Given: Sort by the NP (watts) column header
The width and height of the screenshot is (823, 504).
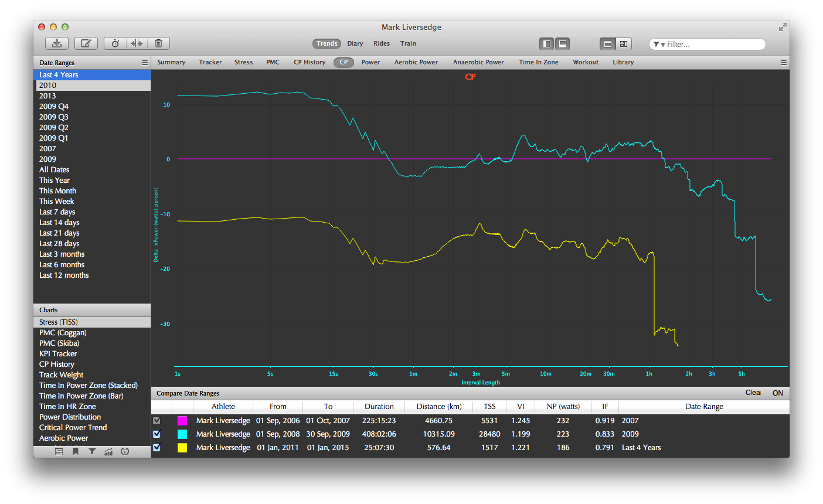Looking at the screenshot, I should tap(563, 407).
